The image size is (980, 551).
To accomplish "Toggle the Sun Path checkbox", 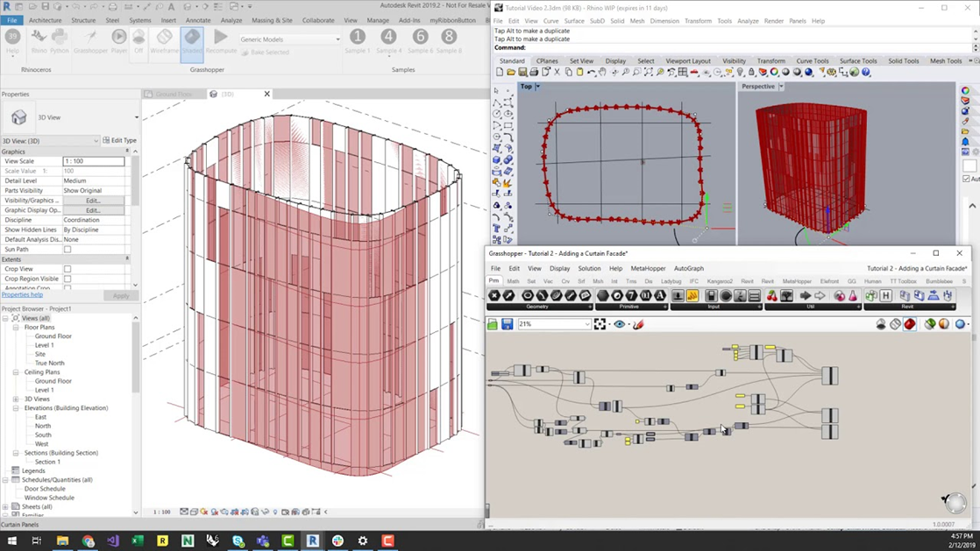I will click(67, 250).
